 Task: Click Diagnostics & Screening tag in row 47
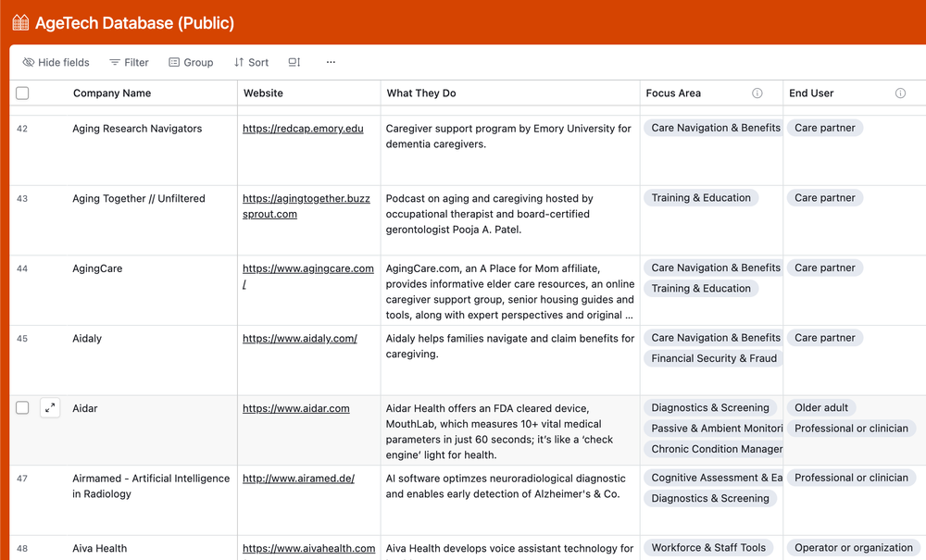(710, 498)
